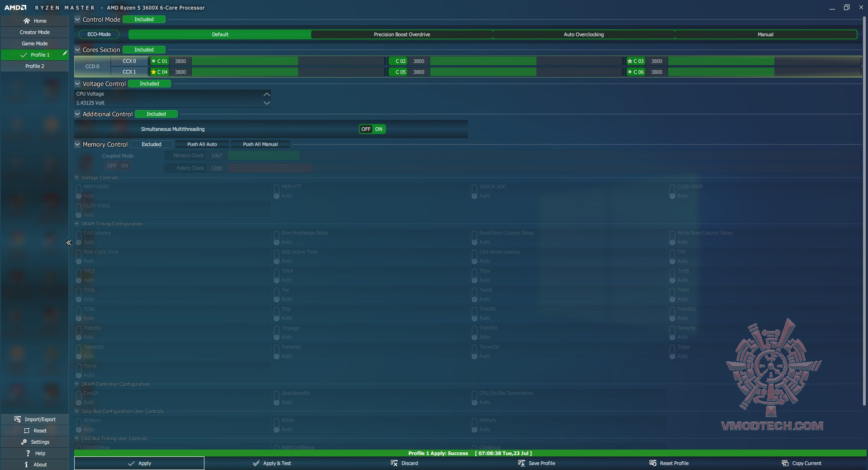The image size is (868, 470).
Task: Toggle Memory Control Excluded button
Action: click(x=152, y=144)
